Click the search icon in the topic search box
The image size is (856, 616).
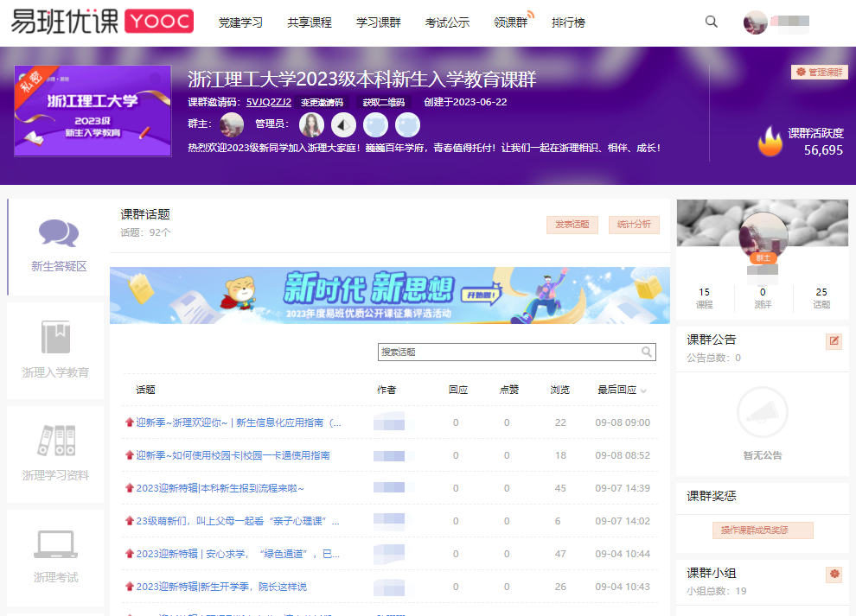(646, 352)
